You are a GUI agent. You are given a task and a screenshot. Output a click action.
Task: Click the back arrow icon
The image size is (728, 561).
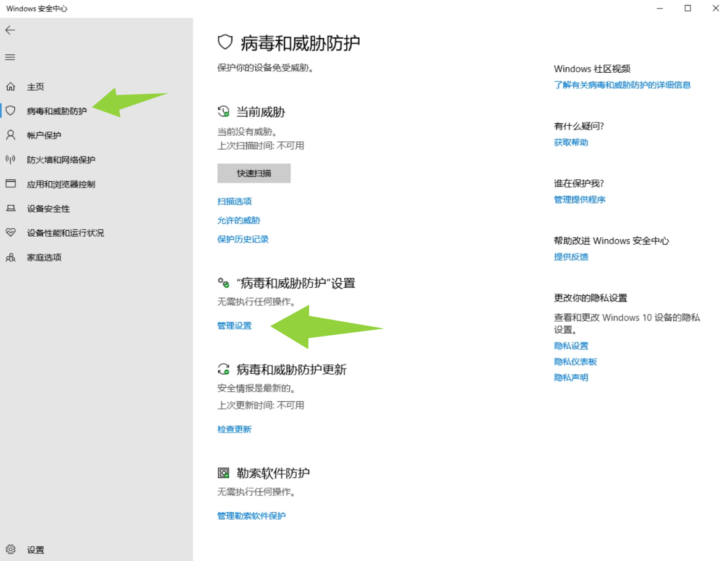10,30
